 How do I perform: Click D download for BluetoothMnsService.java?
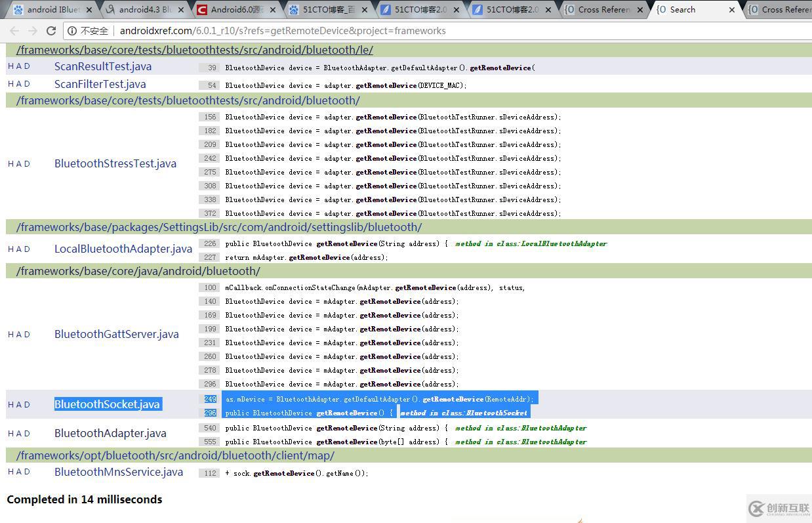coord(27,472)
